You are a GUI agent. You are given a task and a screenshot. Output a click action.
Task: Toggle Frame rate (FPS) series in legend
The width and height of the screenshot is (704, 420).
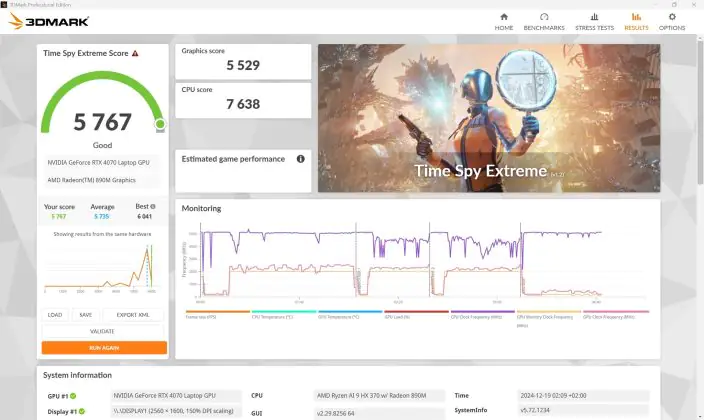217,314
